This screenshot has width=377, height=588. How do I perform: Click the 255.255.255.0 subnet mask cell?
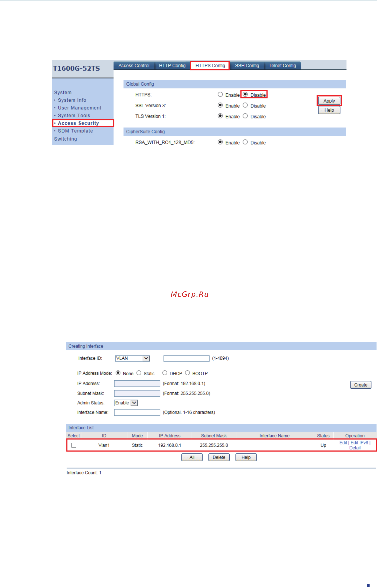tap(214, 445)
